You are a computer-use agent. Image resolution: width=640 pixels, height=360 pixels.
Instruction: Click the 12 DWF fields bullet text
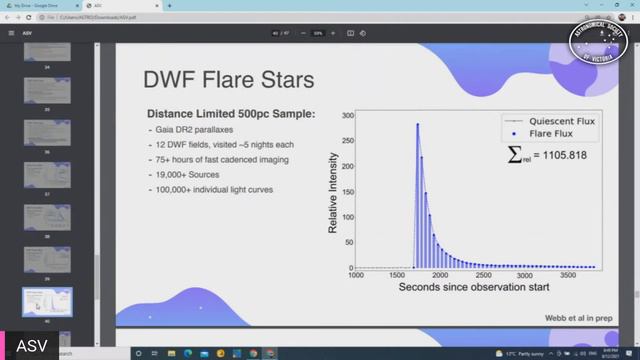coord(224,145)
